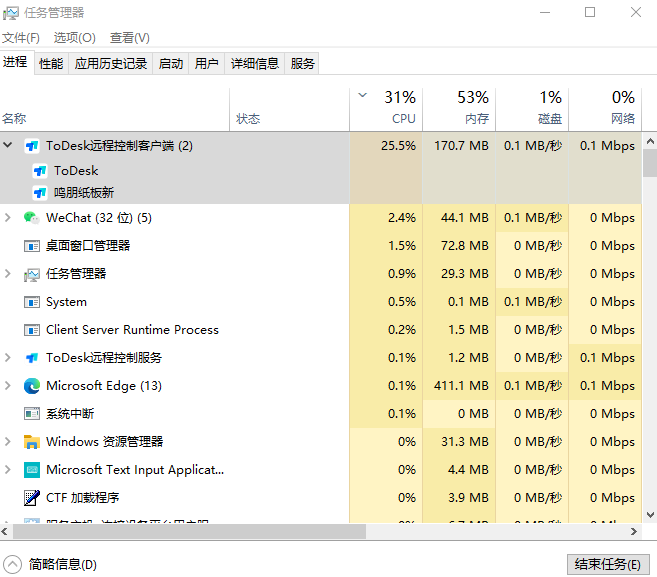The image size is (657, 577).
Task: Click the CTF 加载程序 pen icon
Action: click(x=32, y=498)
